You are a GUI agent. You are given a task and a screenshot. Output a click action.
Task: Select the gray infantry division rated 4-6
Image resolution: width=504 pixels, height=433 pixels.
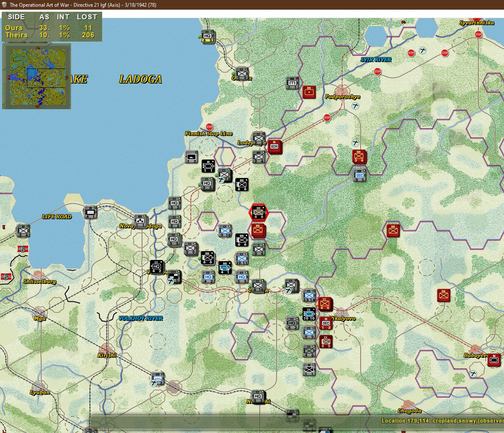tap(309, 351)
